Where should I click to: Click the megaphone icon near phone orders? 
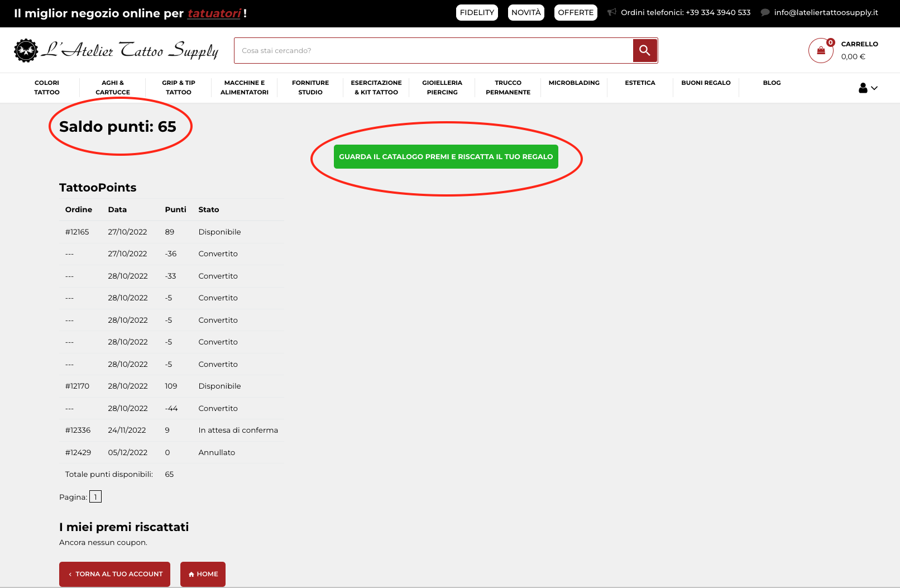pyautogui.click(x=612, y=12)
